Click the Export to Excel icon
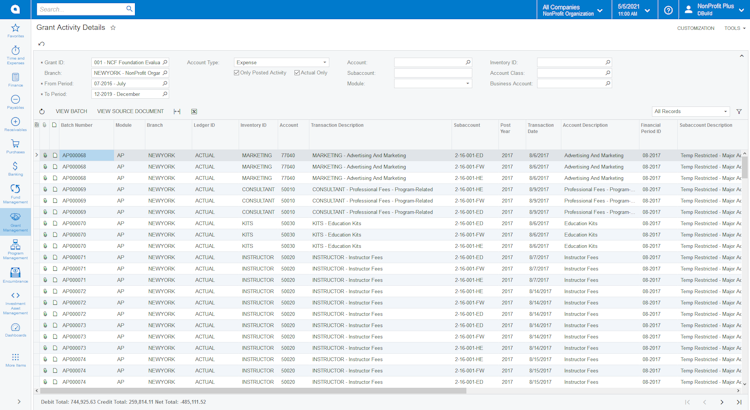 [194, 112]
